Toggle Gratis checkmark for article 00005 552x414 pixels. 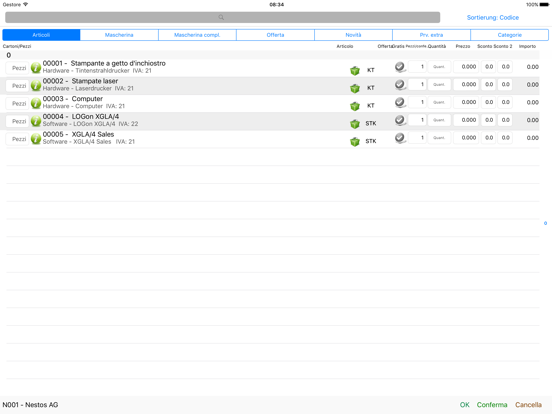400,138
